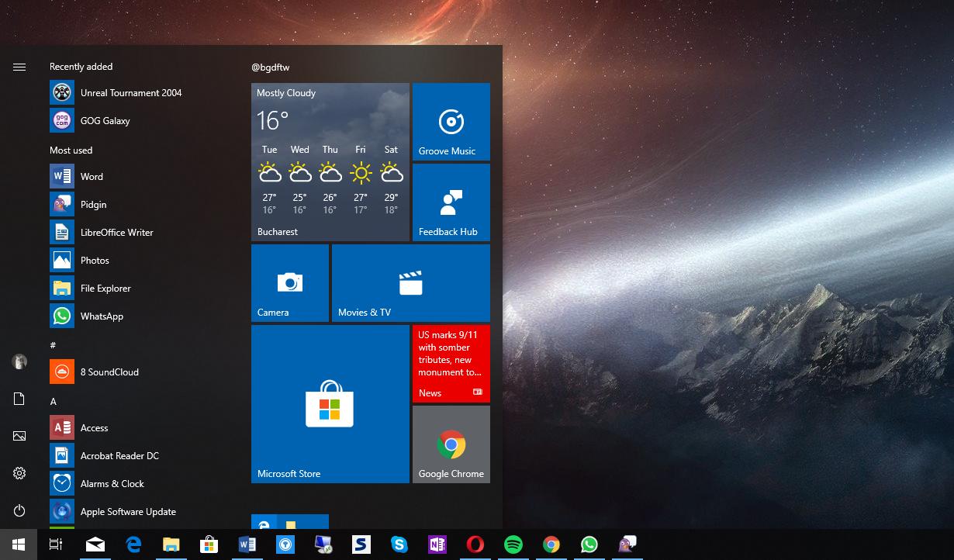Open WhatsApp from the taskbar
This screenshot has width=954, height=560.
(x=589, y=544)
